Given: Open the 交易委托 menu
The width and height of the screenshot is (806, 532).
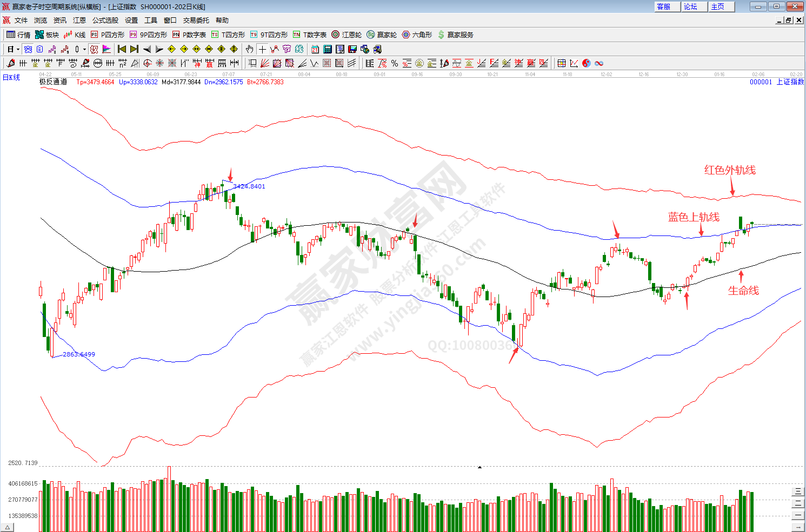Looking at the screenshot, I should [x=196, y=21].
